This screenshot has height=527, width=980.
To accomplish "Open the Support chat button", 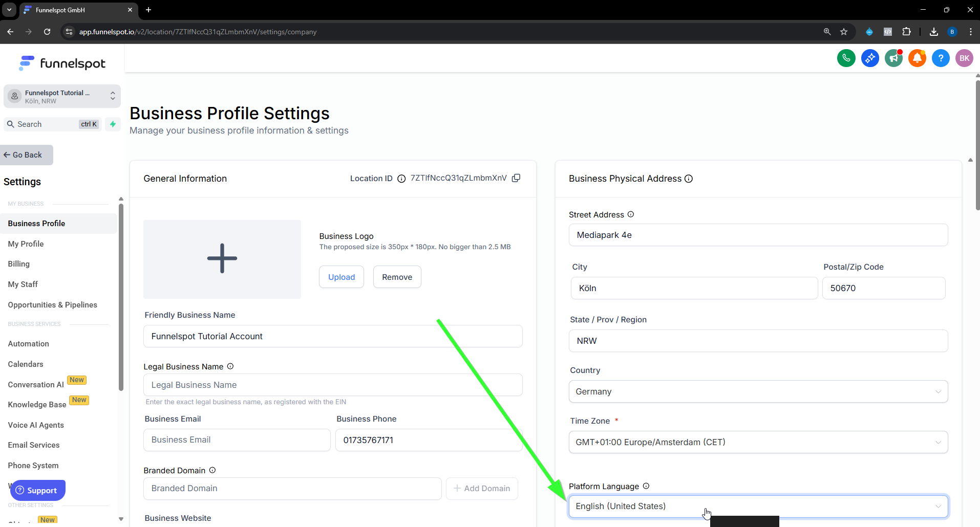I will point(38,490).
